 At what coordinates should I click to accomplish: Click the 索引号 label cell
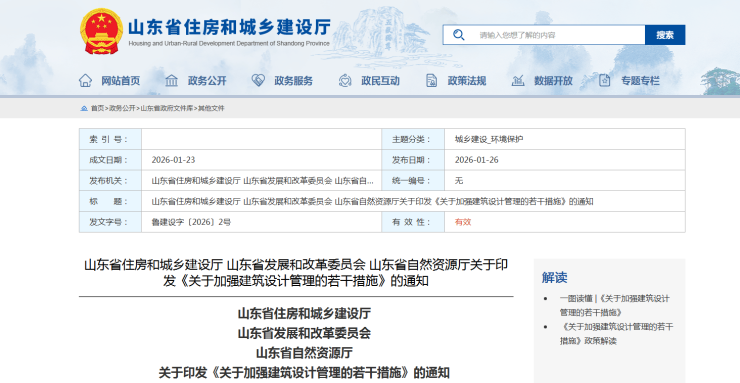coord(110,139)
